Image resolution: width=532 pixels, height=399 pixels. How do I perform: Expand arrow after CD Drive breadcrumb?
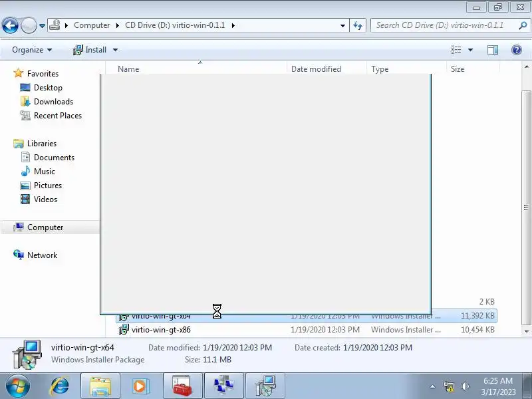pos(233,25)
